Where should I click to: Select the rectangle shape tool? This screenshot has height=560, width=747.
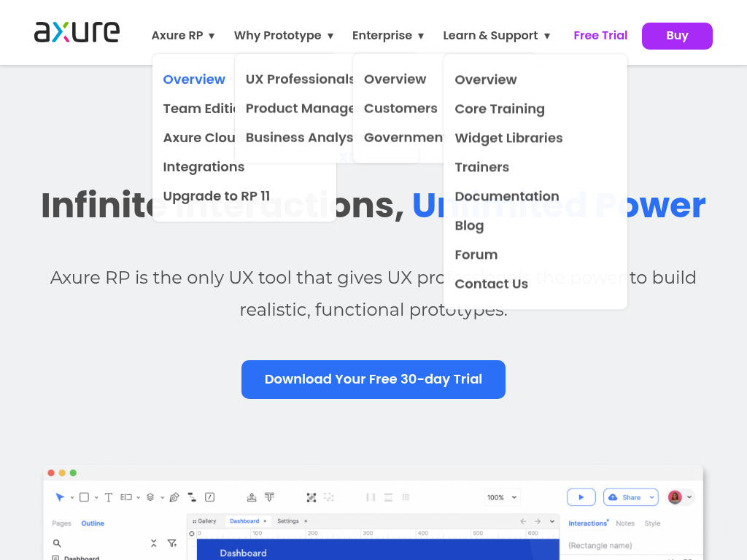click(85, 497)
